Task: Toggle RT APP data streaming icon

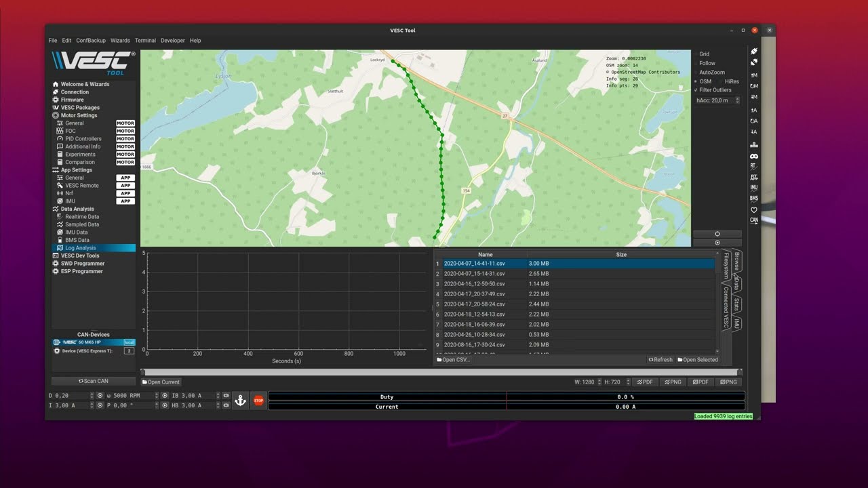Action: pyautogui.click(x=753, y=177)
